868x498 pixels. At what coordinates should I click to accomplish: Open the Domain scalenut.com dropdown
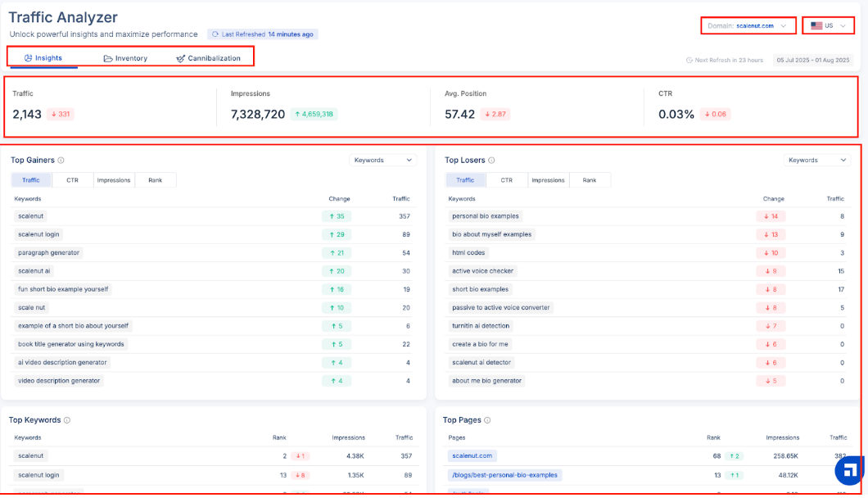tap(748, 26)
